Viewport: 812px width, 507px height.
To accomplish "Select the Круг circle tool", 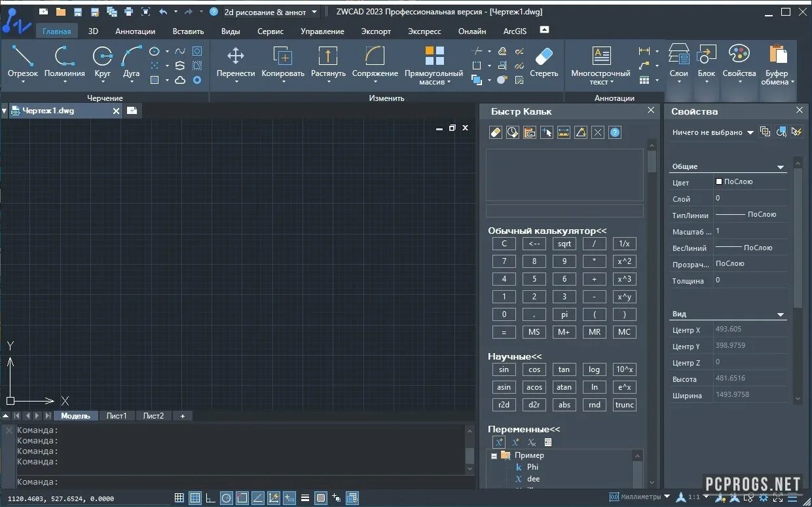I will tap(102, 63).
